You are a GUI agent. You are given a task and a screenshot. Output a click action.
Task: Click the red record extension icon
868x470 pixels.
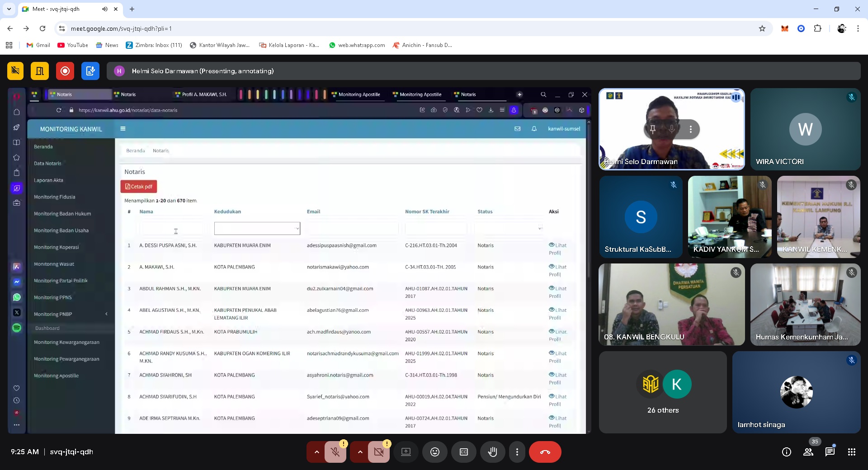coord(65,71)
